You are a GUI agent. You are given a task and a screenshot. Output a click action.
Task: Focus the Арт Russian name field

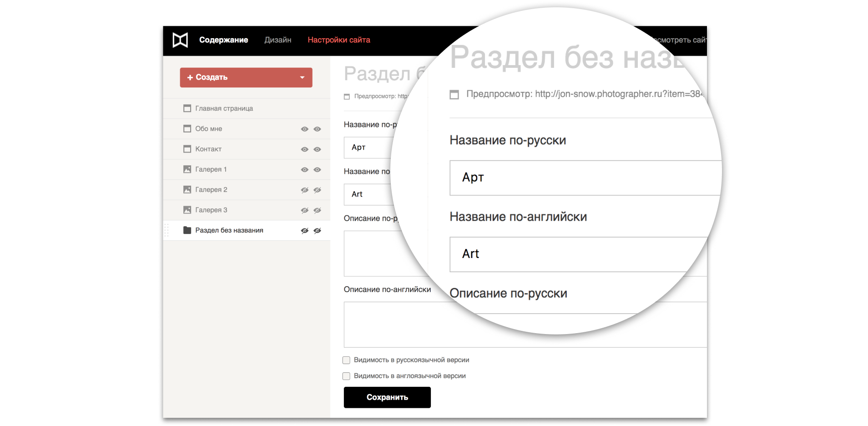(x=369, y=147)
